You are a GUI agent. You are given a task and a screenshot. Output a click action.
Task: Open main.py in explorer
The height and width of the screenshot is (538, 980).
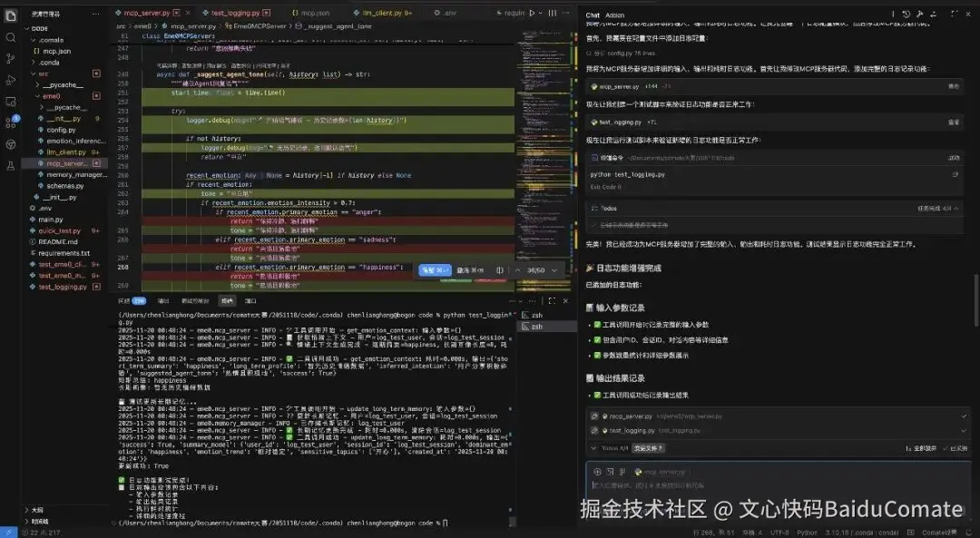50,220
